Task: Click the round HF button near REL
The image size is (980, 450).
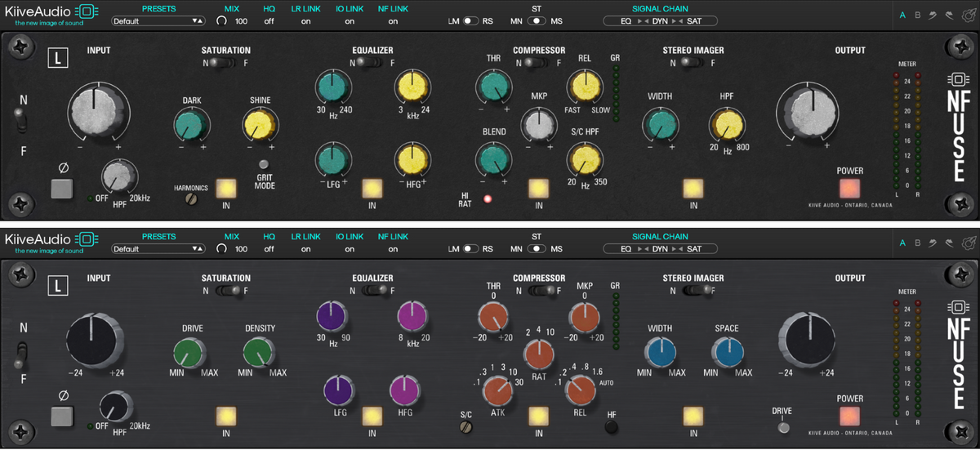Action: point(612,425)
